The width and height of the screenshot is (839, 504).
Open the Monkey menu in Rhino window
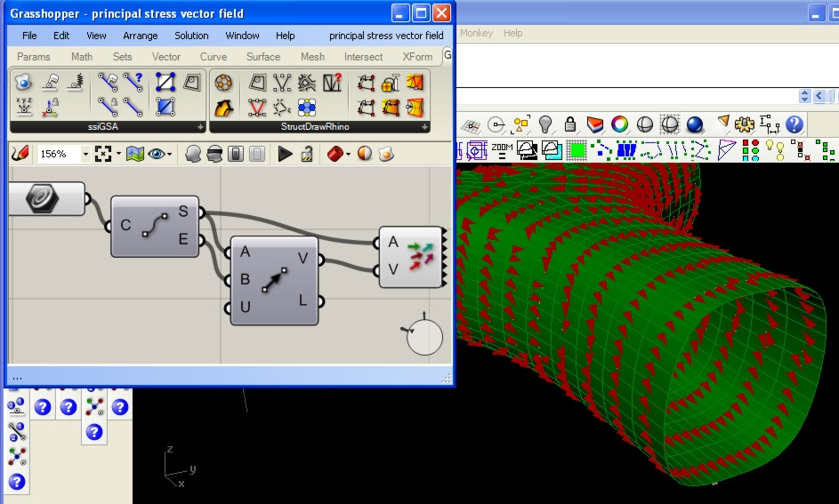476,33
